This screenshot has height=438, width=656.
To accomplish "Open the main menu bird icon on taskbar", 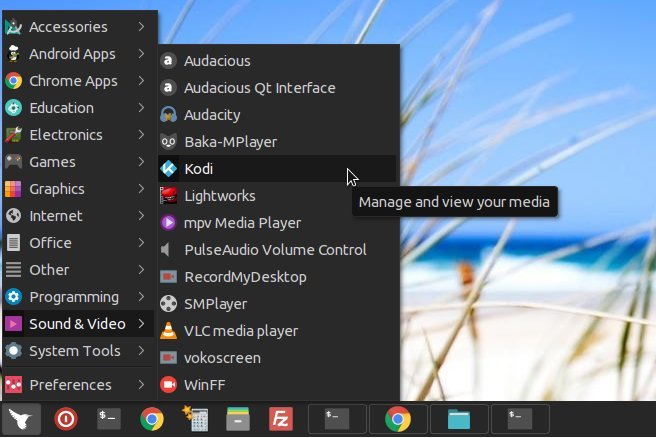I will coord(21,419).
